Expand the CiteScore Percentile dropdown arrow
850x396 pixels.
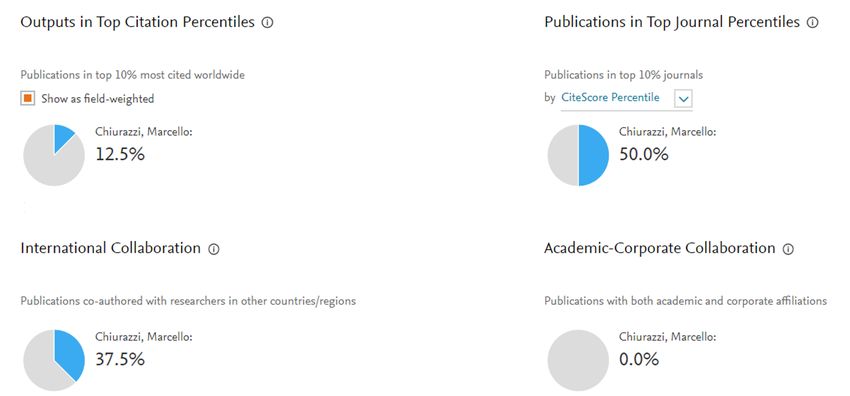(684, 99)
